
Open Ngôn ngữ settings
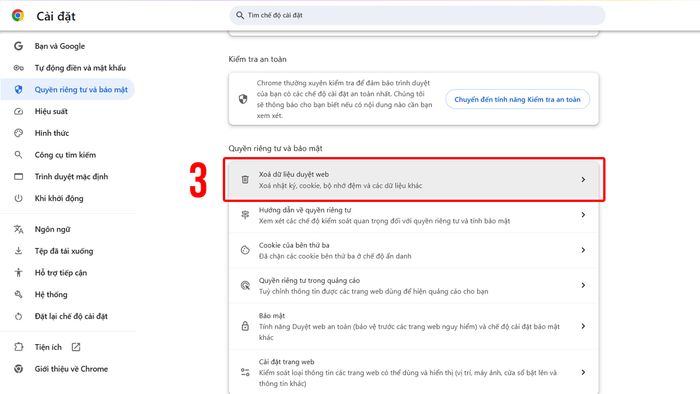(52, 229)
